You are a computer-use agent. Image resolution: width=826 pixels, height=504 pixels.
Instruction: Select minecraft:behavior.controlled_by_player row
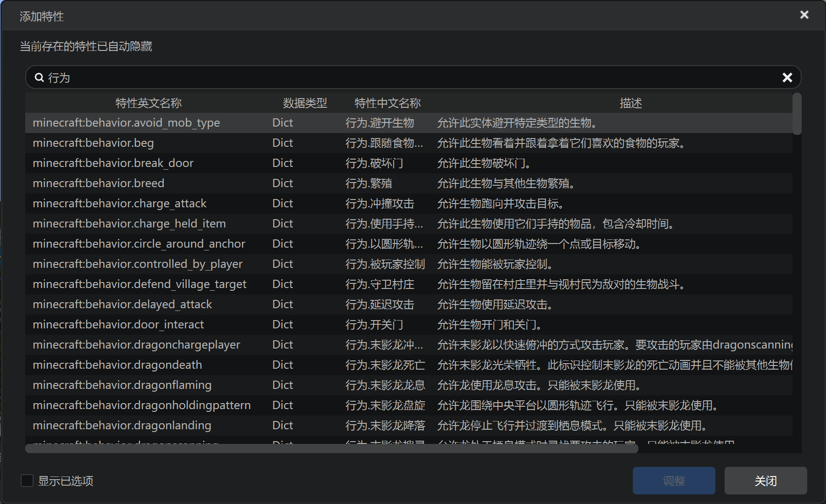pyautogui.click(x=409, y=264)
